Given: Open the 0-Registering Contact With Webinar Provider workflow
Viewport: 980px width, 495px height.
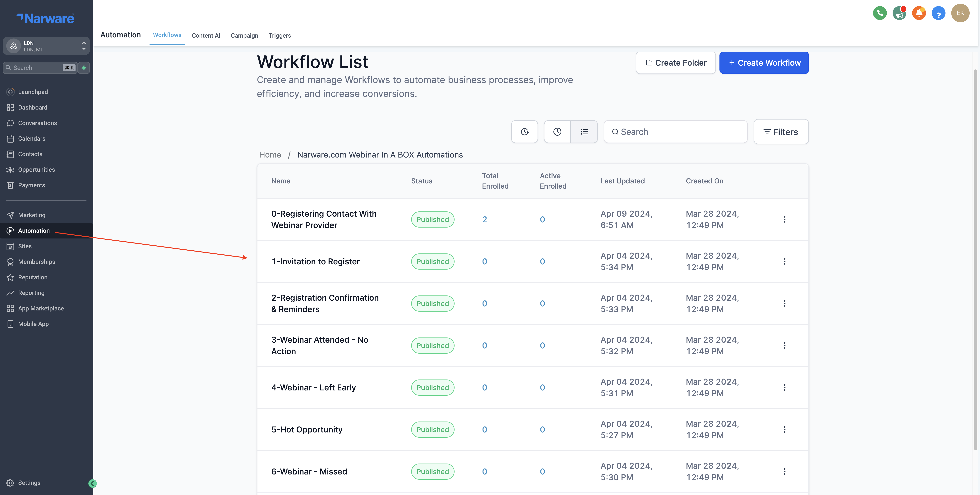Looking at the screenshot, I should [x=324, y=219].
